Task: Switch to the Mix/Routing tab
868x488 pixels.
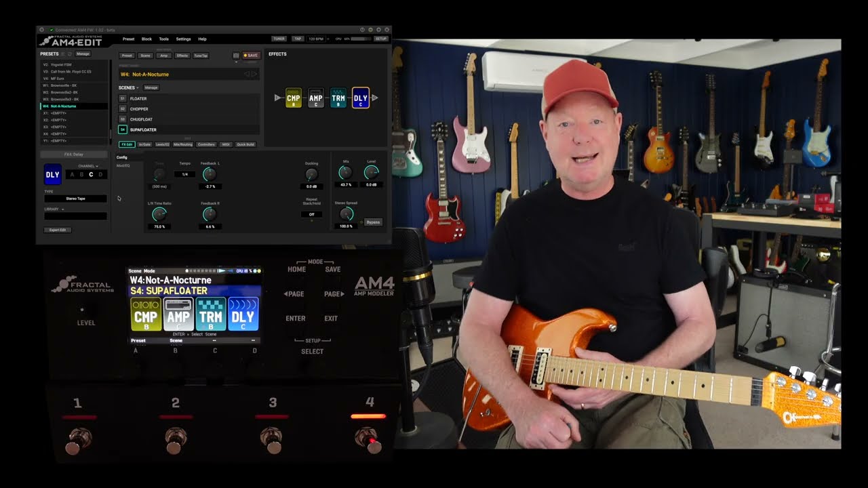Action: coord(183,144)
